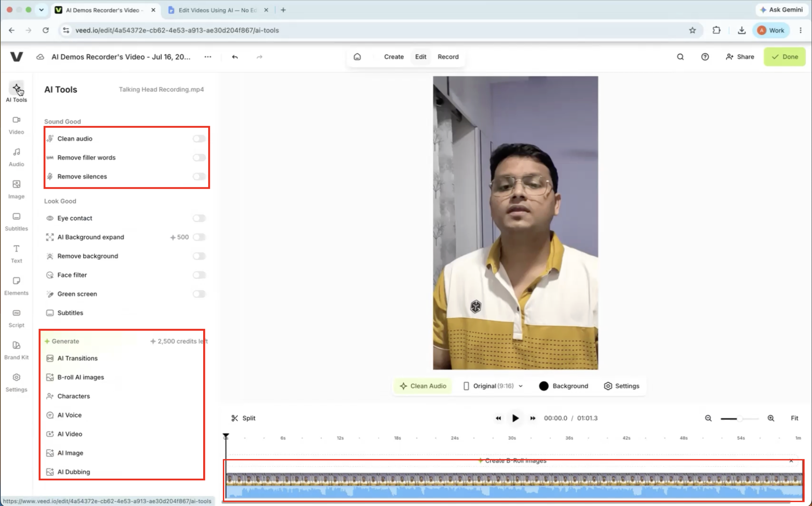
Task: Open preview Settings button
Action: pyautogui.click(x=621, y=386)
